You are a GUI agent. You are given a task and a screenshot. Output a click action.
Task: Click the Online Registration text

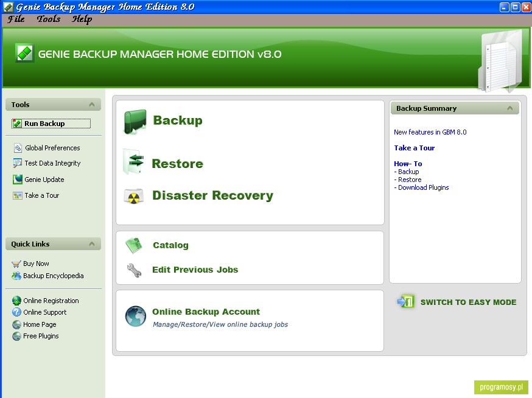(x=51, y=301)
